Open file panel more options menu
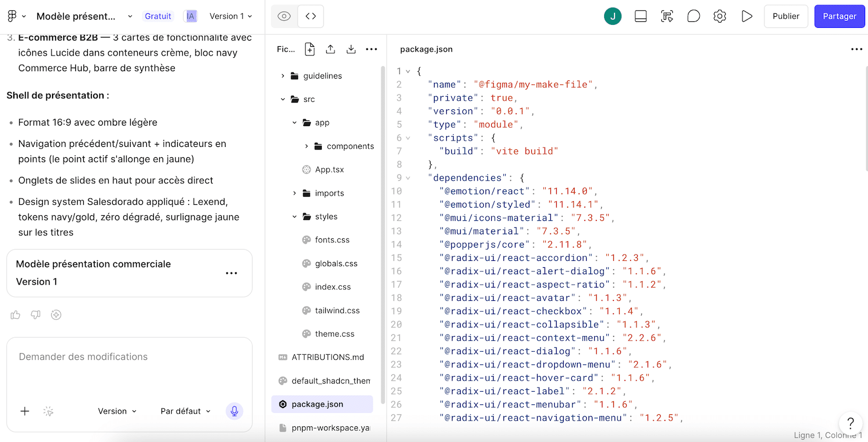Viewport: 868px width, 442px height. (372, 49)
